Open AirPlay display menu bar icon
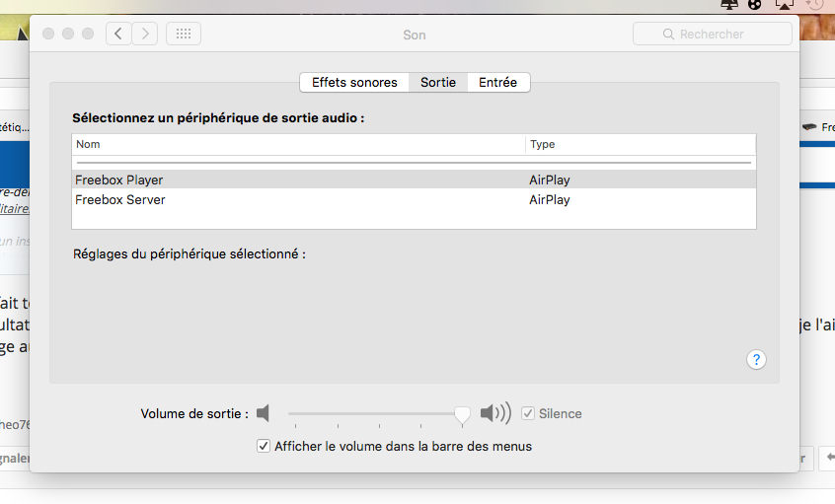 (784, 5)
